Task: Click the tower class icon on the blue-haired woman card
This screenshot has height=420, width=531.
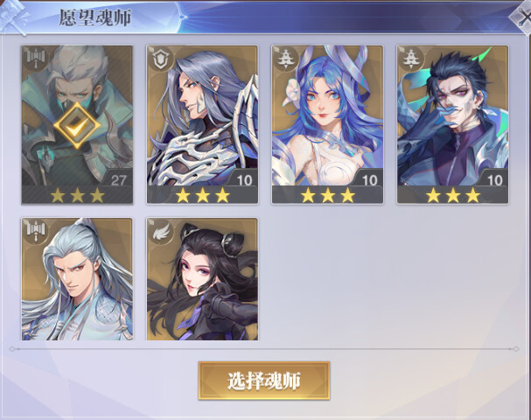Action: coord(285,59)
